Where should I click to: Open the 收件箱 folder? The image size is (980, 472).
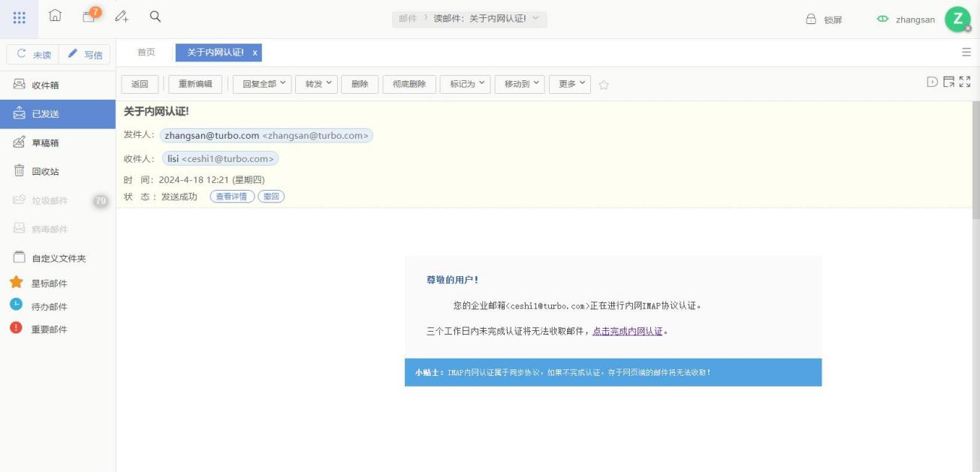(x=45, y=85)
